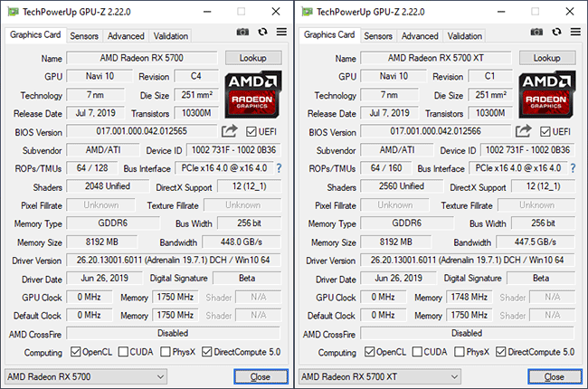The height and width of the screenshot is (389, 588).
Task: Click the refresh icon in the RX 5700 XT window
Action: (556, 33)
